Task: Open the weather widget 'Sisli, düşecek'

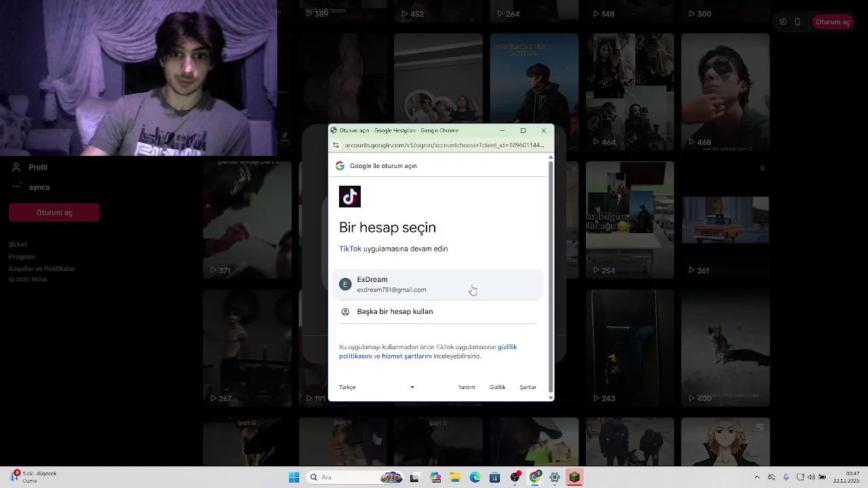Action: (34, 477)
